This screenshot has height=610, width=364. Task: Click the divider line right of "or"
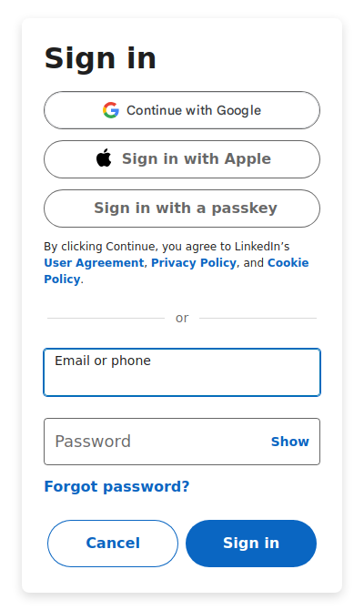coord(258,319)
